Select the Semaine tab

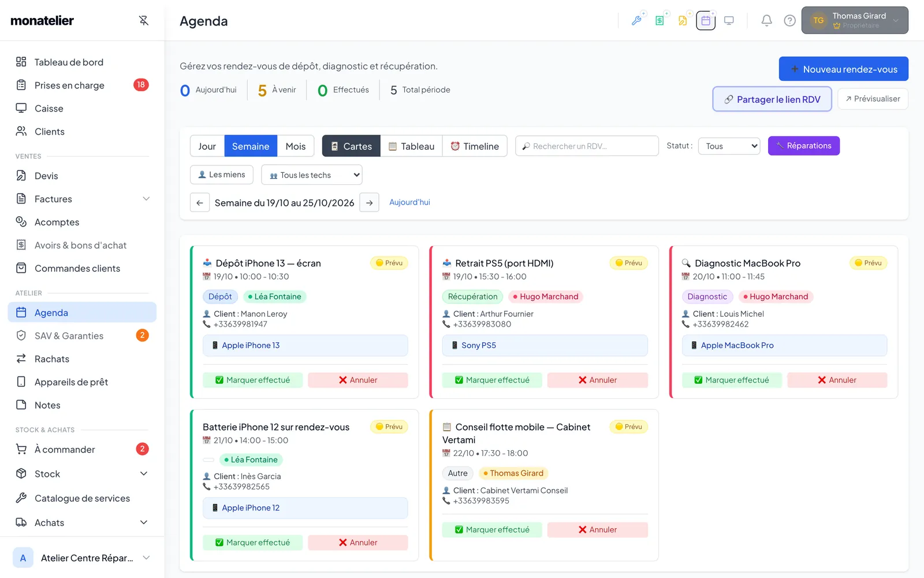point(251,146)
